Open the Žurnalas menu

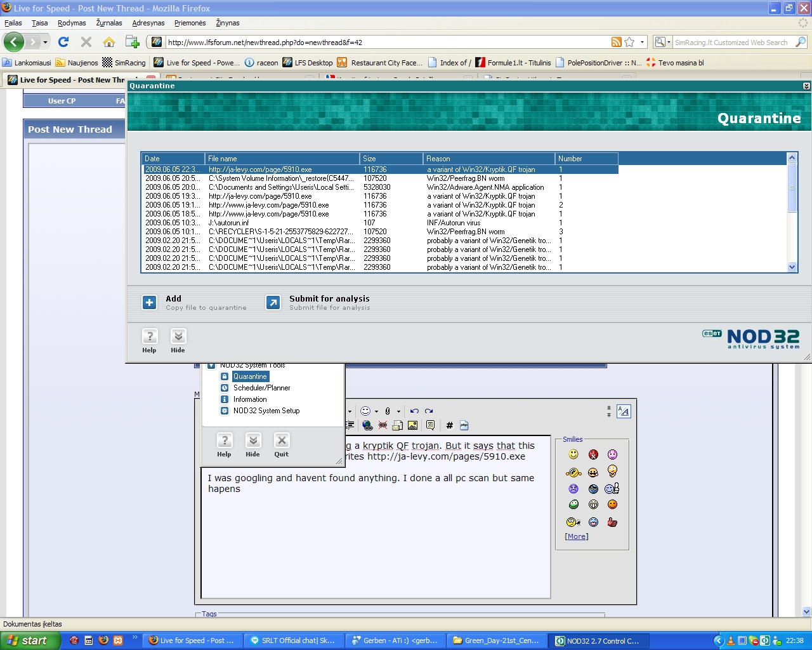point(109,23)
